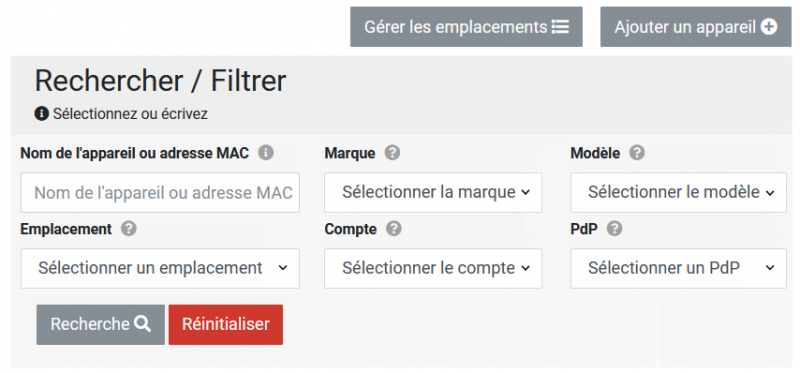The height and width of the screenshot is (373, 800).
Task: Click the help icon next to Emplacement
Action: coord(129,229)
